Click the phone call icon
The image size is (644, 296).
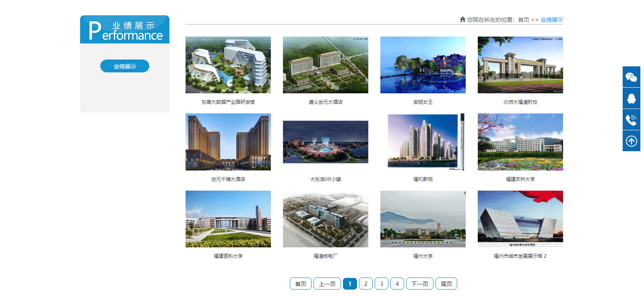(631, 120)
